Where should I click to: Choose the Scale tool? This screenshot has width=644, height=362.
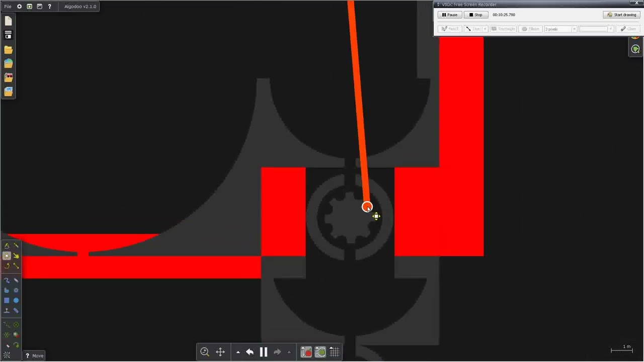click(x=16, y=266)
